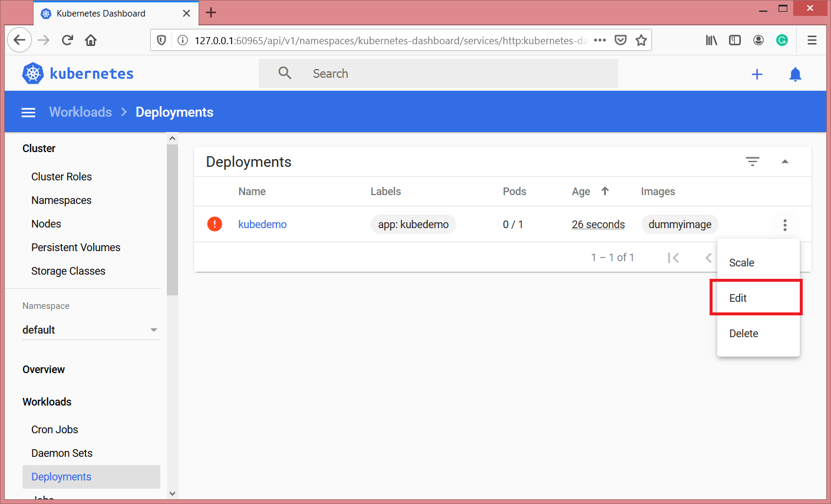Image resolution: width=831 pixels, height=504 pixels.
Task: Click 26 seconds age value
Action: coord(598,225)
